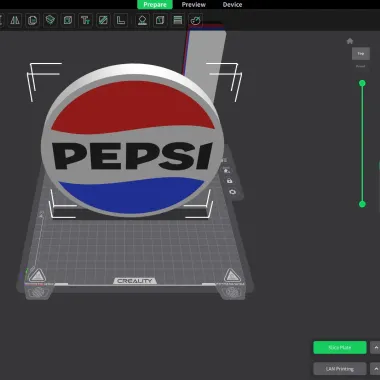Screen dimensions: 380x380
Task: Open the Device tab
Action: click(232, 5)
